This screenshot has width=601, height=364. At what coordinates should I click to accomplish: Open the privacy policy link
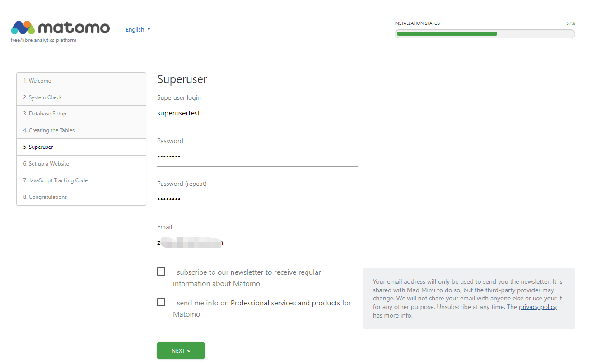tap(538, 307)
